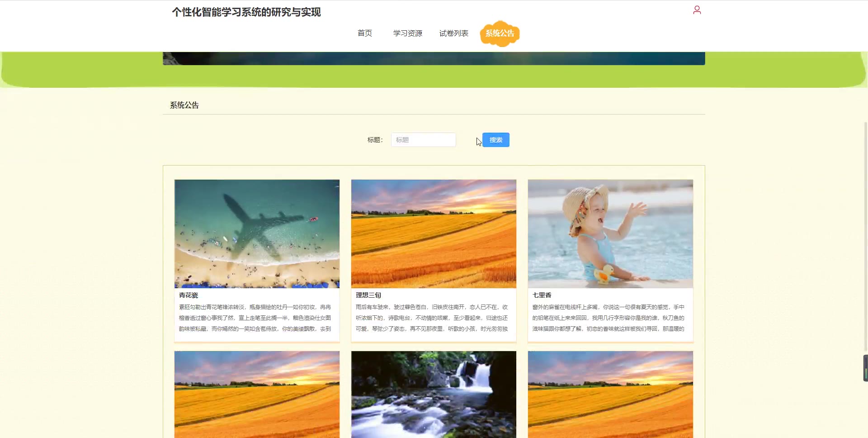Open the 七里香 child in pool thumbnail

click(x=610, y=233)
